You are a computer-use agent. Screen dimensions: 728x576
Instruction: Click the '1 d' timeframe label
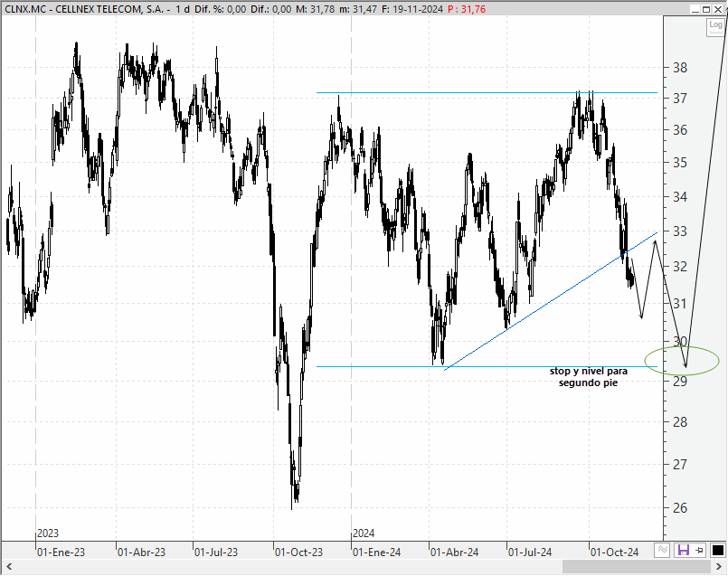click(183, 9)
